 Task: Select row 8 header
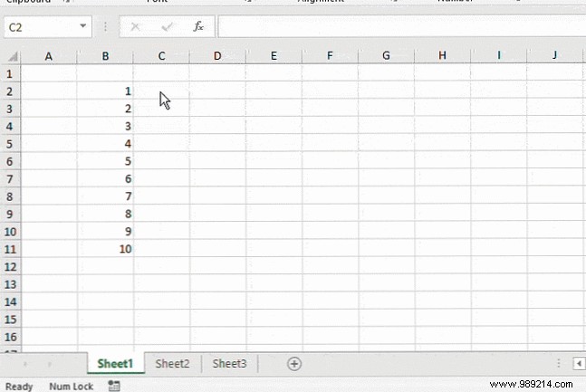10,196
